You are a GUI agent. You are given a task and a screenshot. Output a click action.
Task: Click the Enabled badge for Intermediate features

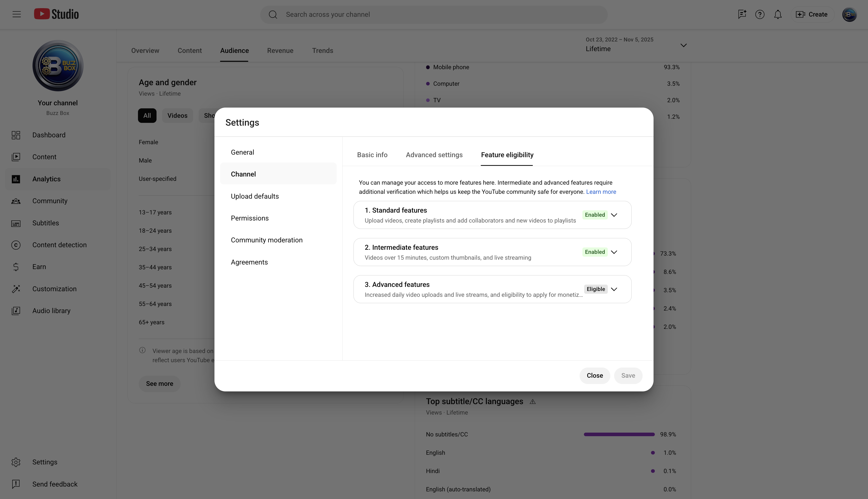click(595, 252)
